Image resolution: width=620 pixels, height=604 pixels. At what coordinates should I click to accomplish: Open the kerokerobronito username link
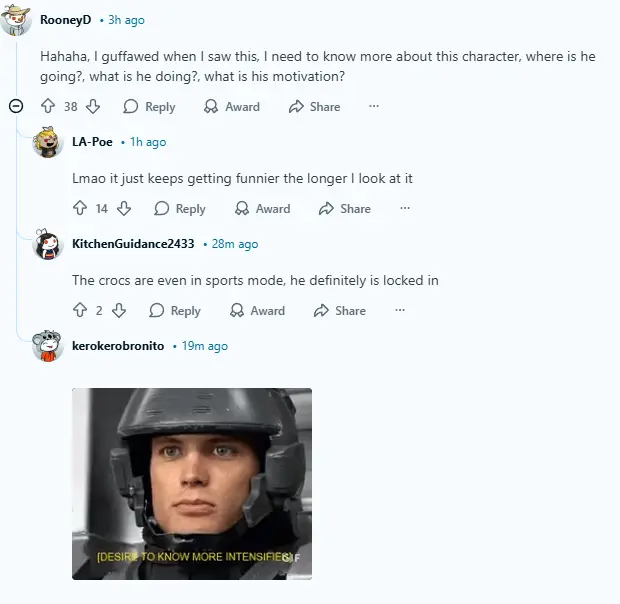coord(118,346)
